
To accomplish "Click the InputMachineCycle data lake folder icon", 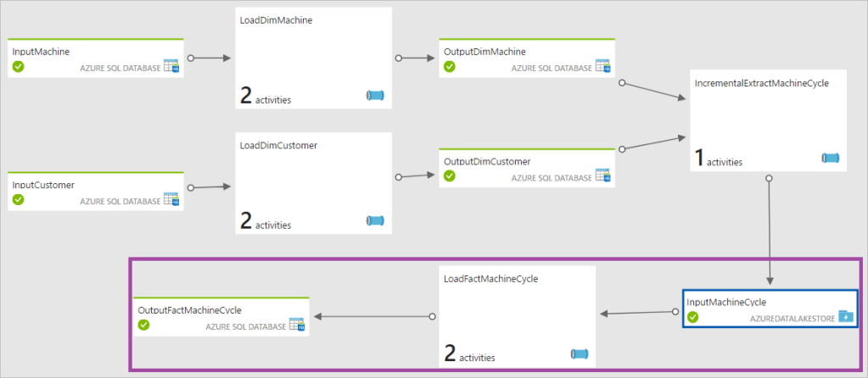I will tap(845, 316).
